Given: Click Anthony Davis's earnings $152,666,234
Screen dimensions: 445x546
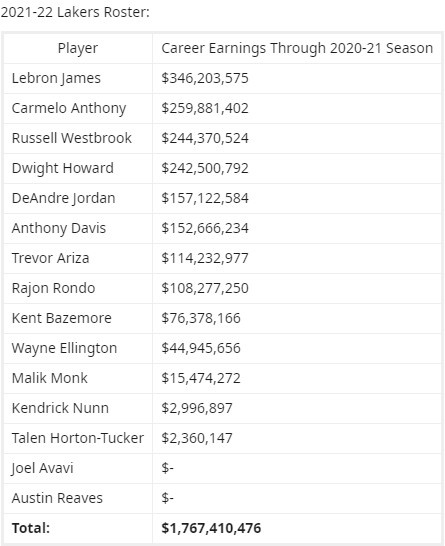Looking at the screenshot, I should point(205,228).
